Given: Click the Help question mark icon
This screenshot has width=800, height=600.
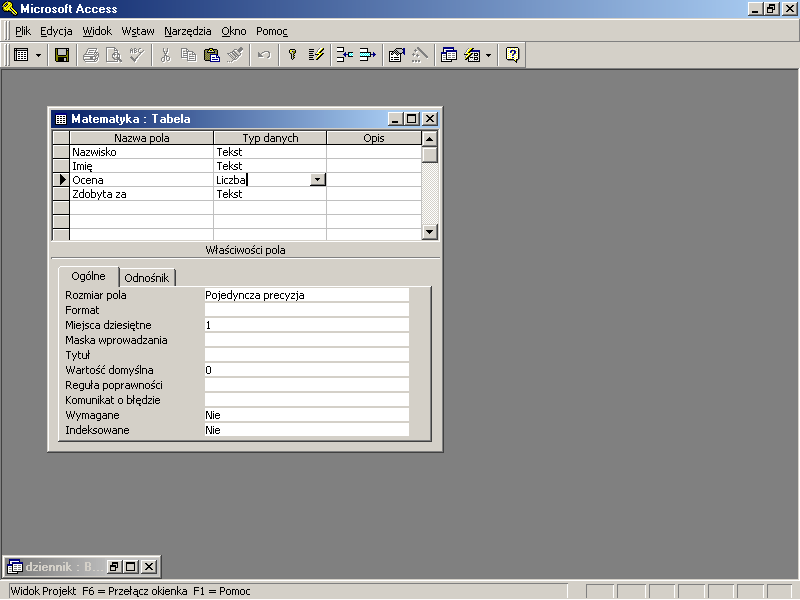Looking at the screenshot, I should tap(512, 55).
